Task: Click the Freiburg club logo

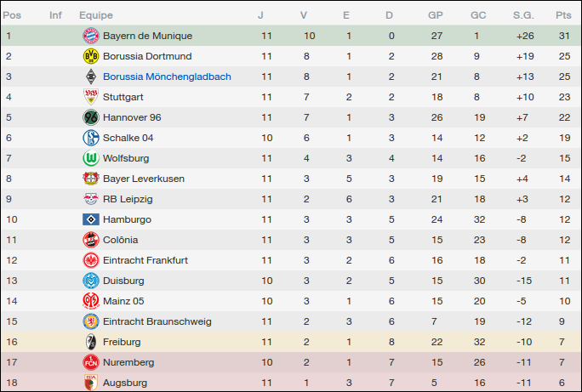Action: (x=90, y=342)
